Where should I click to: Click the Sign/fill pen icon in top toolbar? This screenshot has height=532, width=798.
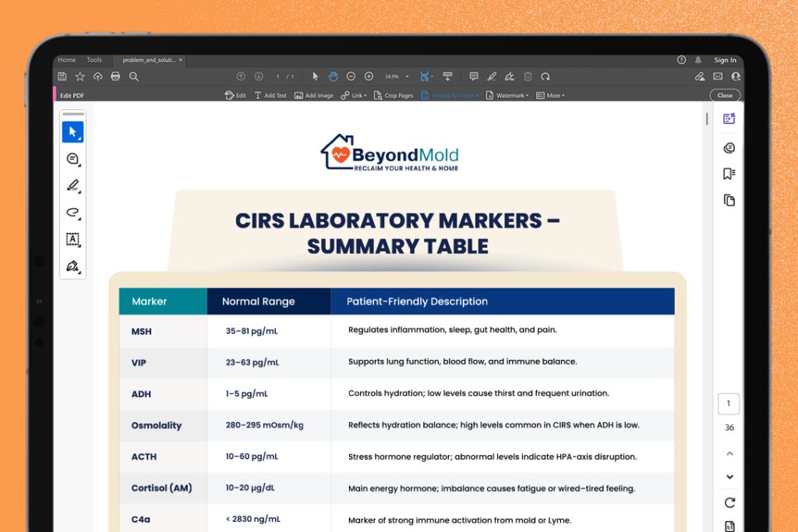tap(510, 76)
